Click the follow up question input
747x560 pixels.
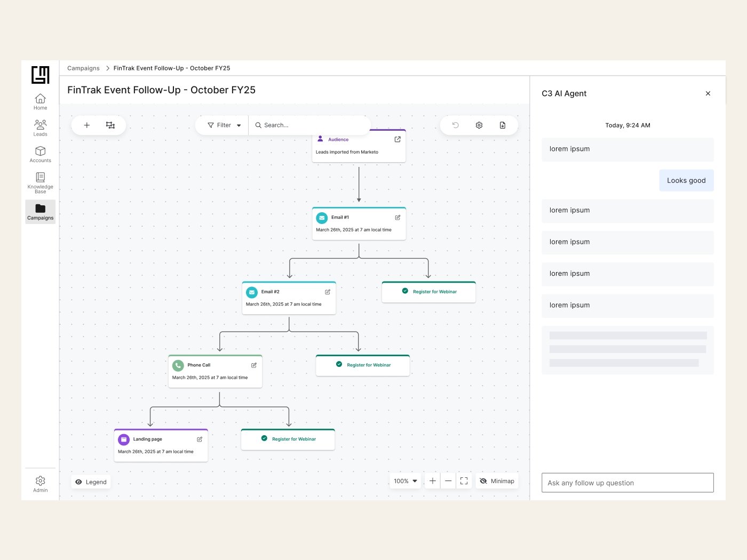tap(627, 483)
